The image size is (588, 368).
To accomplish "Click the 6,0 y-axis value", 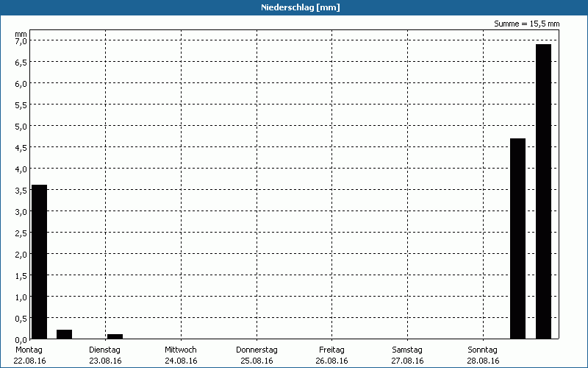I will [x=21, y=84].
